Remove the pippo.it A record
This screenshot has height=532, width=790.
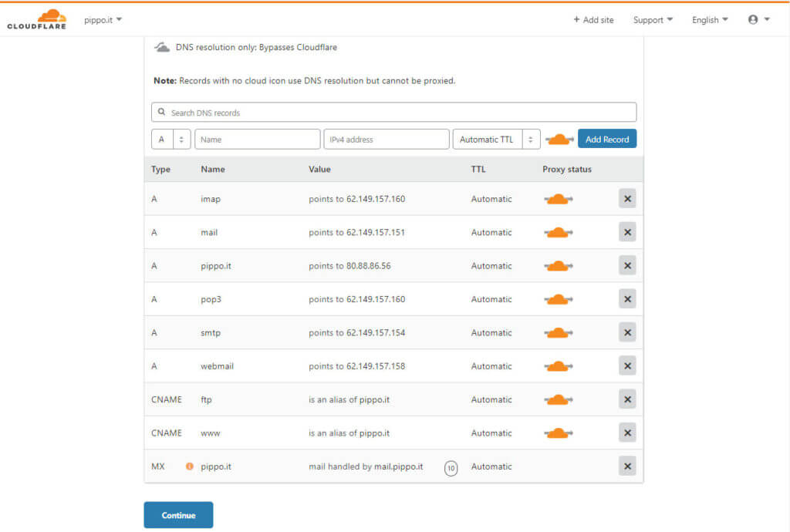pyautogui.click(x=627, y=266)
